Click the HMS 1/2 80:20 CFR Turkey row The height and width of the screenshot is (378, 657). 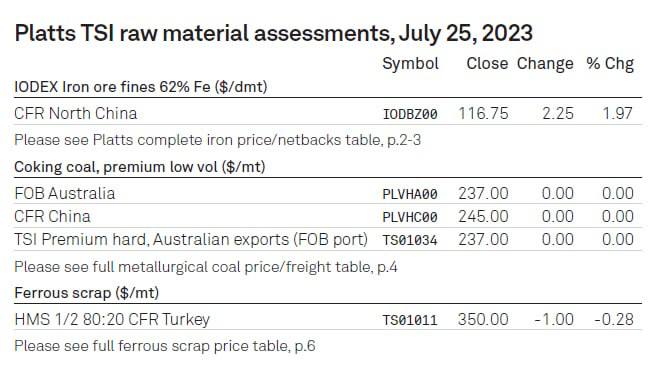coord(328,319)
